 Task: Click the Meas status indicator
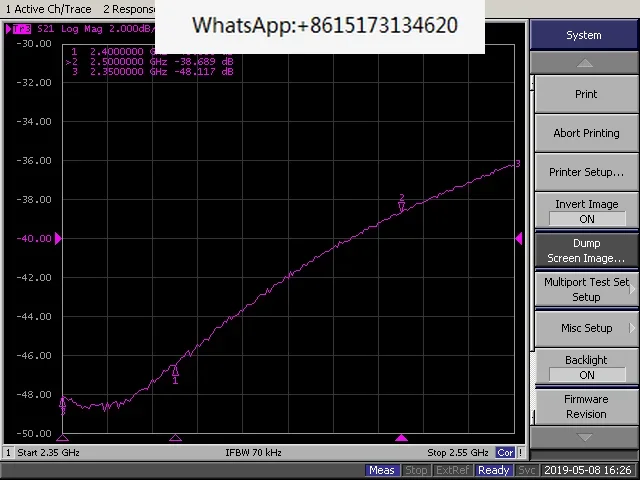click(x=382, y=470)
